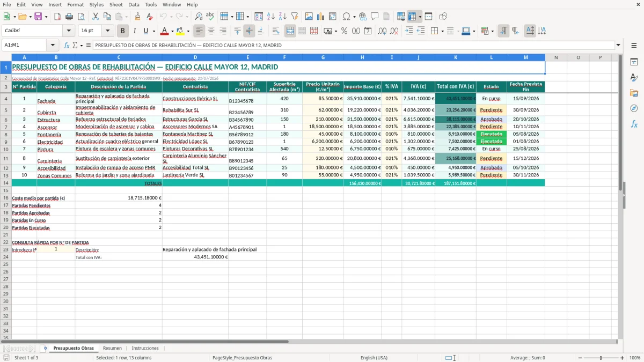644x362 pixels.
Task: Switch to the Resumen sheet tab
Action: 112,348
